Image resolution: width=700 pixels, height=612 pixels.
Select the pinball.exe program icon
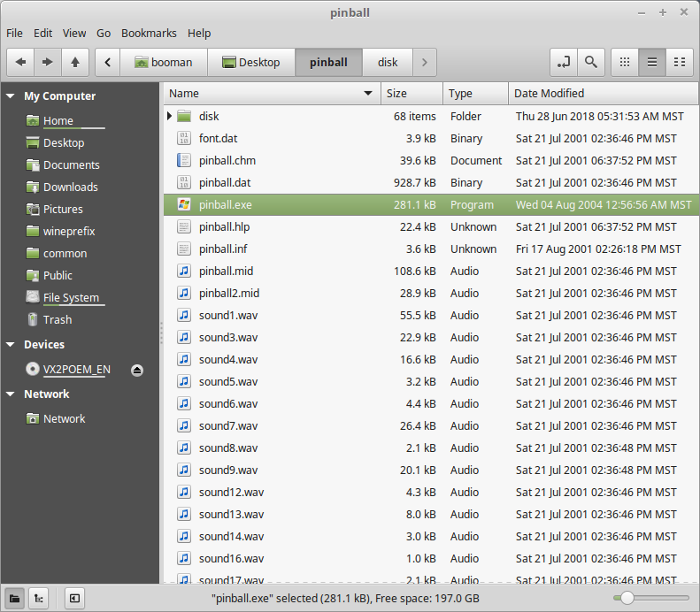click(184, 205)
